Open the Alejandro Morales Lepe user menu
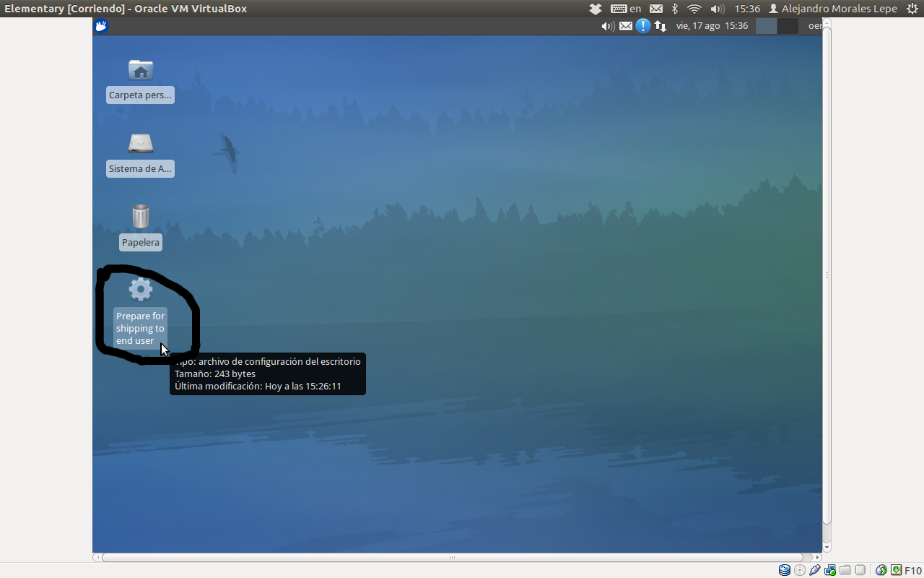 coord(832,9)
